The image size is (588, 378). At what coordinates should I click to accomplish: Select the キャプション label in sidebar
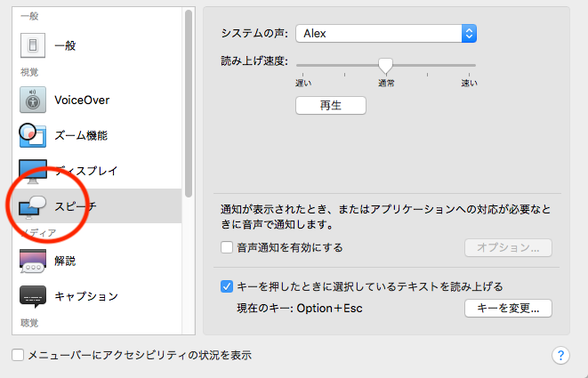click(86, 296)
